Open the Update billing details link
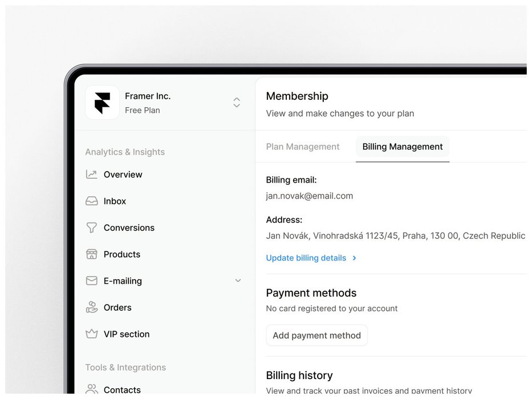532x399 pixels. pos(306,258)
